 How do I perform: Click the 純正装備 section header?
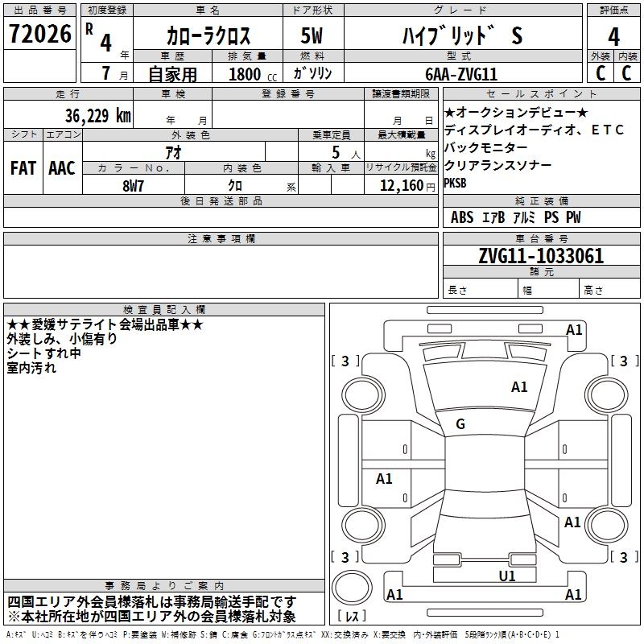pyautogui.click(x=541, y=200)
